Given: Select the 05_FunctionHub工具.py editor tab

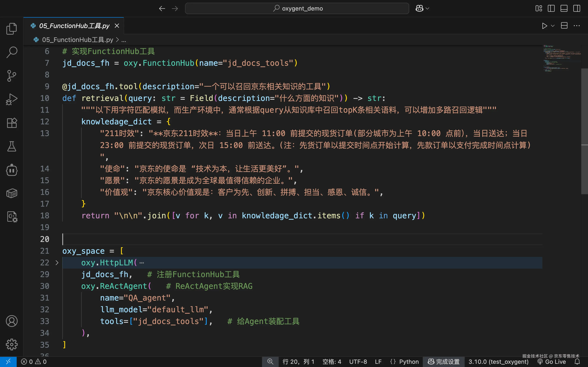Looking at the screenshot, I should pyautogui.click(x=74, y=26).
